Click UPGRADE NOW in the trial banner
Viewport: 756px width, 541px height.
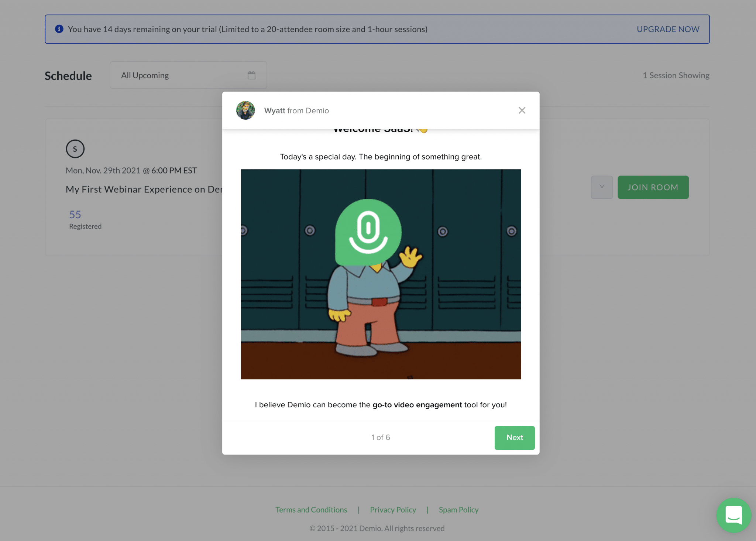pos(668,28)
